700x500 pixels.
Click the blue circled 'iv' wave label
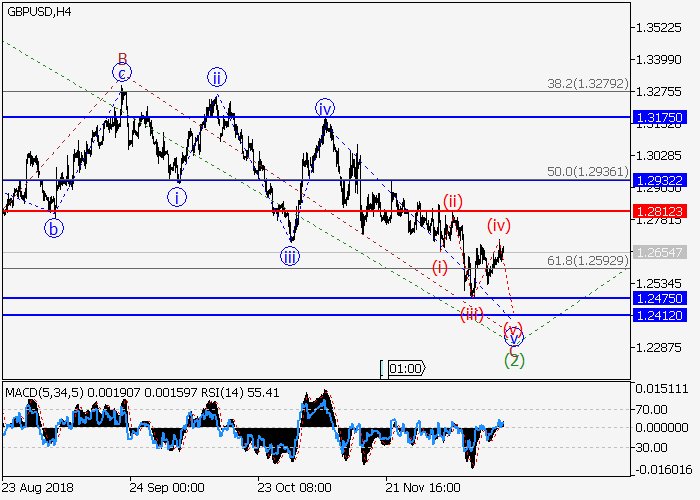click(324, 108)
